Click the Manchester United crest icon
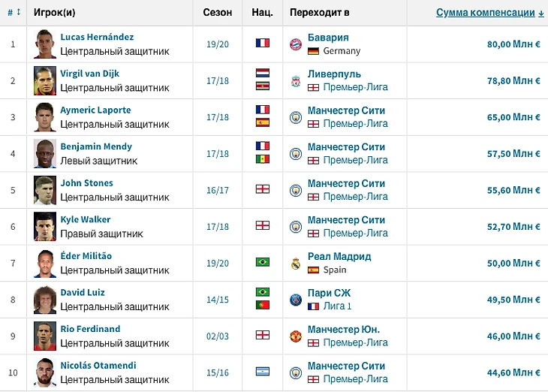 tap(295, 336)
